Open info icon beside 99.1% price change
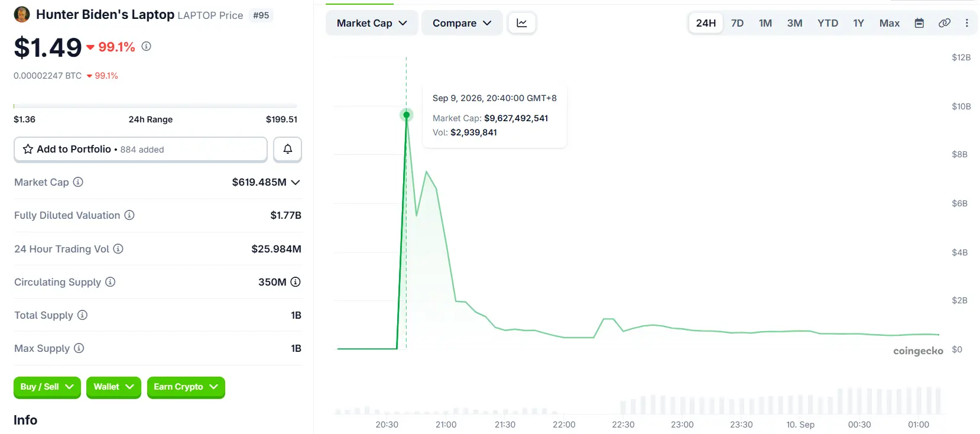 pos(147,46)
